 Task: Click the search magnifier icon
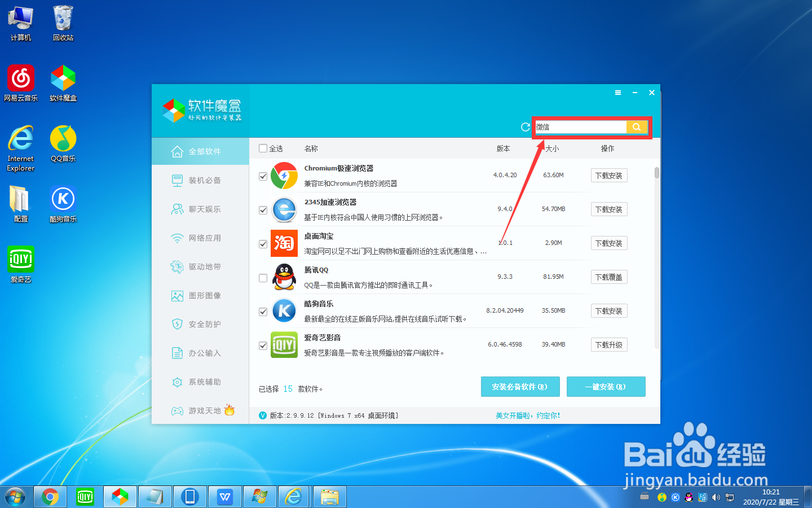(637, 127)
